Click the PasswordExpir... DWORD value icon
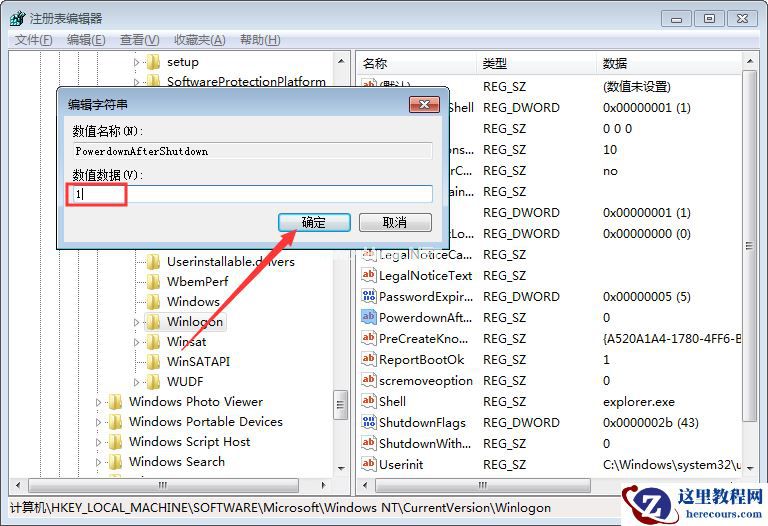Screen dimensions: 768x526 pos(368,296)
